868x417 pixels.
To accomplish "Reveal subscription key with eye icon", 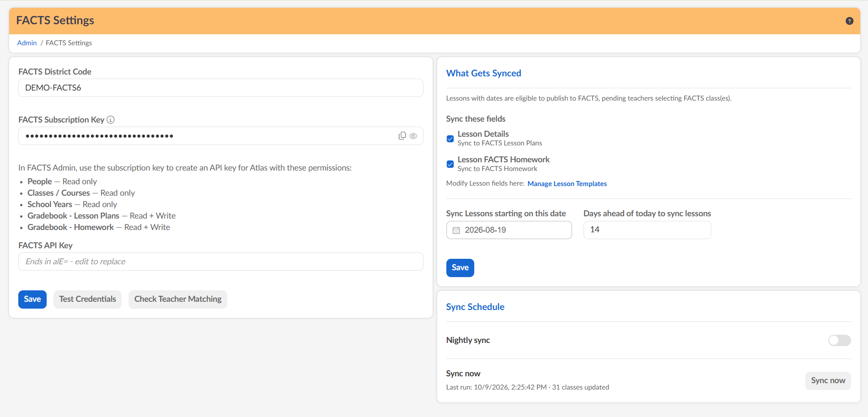I will pyautogui.click(x=413, y=136).
